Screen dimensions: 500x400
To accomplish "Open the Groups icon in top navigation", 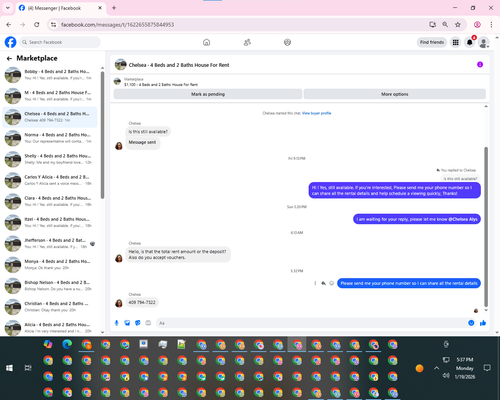I will (x=287, y=42).
